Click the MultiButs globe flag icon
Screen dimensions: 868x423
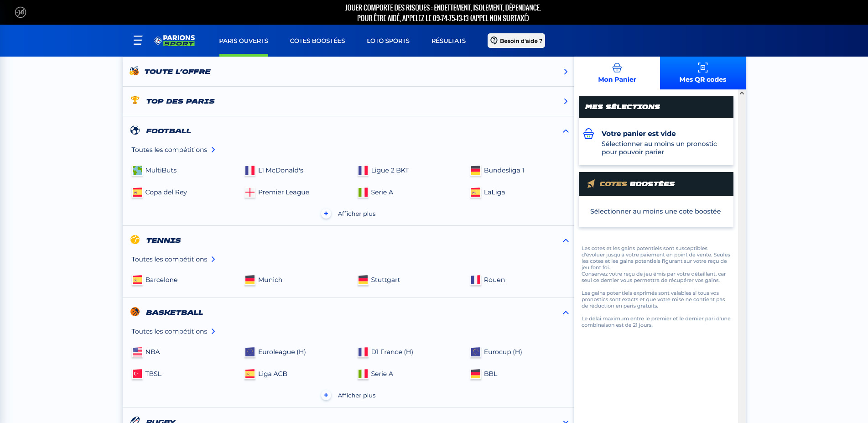137,170
